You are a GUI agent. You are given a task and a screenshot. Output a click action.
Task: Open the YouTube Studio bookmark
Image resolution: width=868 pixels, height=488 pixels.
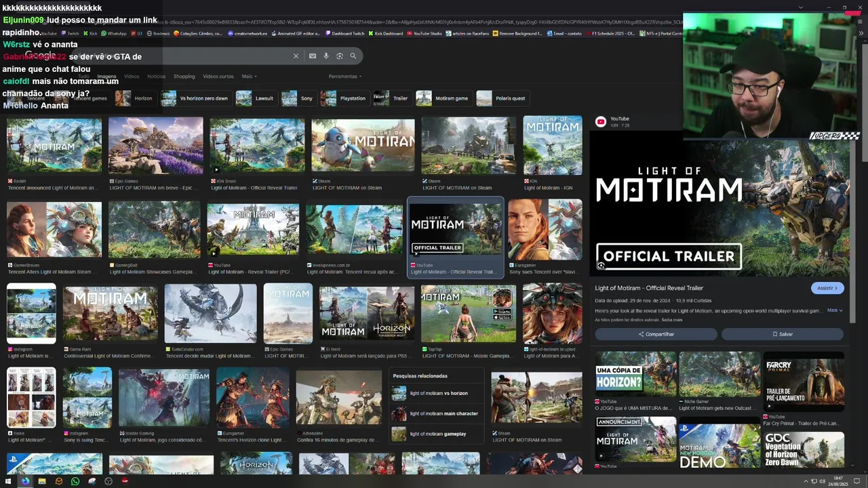[x=424, y=33]
